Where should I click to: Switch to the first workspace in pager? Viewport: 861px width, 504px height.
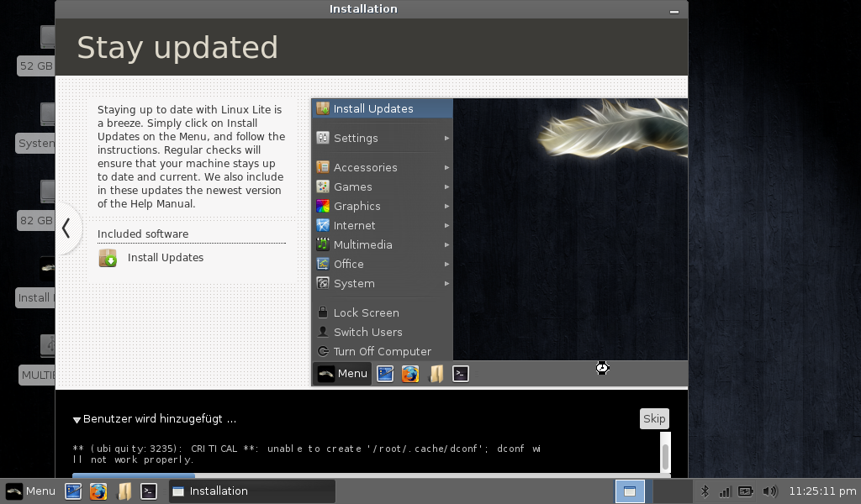[x=630, y=491]
